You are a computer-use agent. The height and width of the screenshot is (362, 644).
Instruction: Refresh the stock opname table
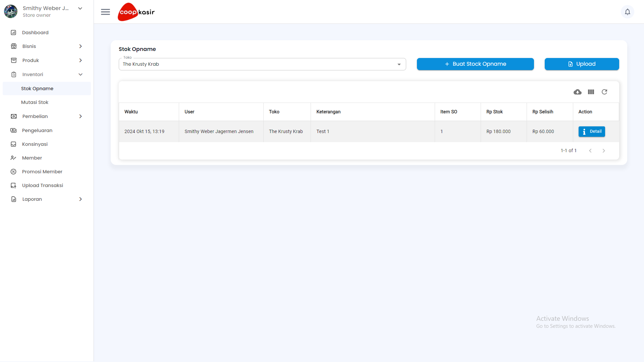tap(604, 92)
